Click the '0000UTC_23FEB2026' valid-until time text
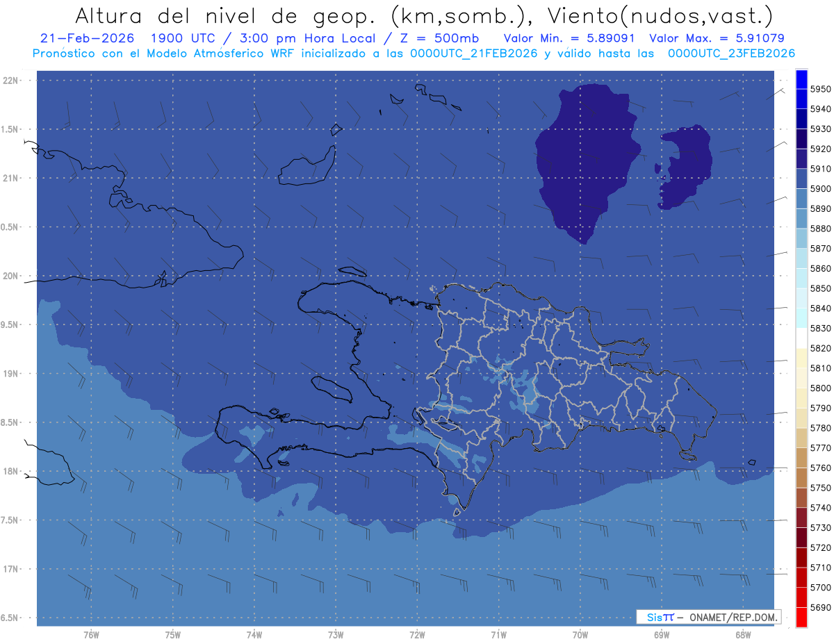 pos(731,53)
